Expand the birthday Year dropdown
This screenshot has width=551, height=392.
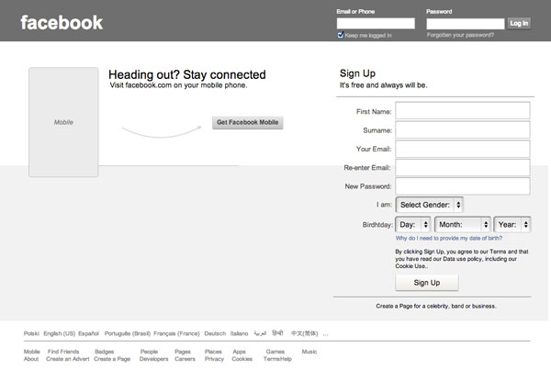pos(512,224)
